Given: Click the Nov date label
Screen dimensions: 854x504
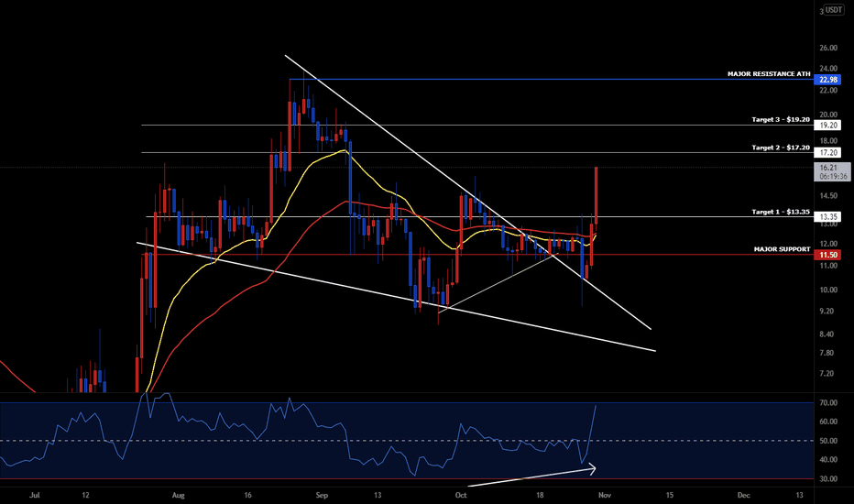Looking at the screenshot, I should point(605,495).
